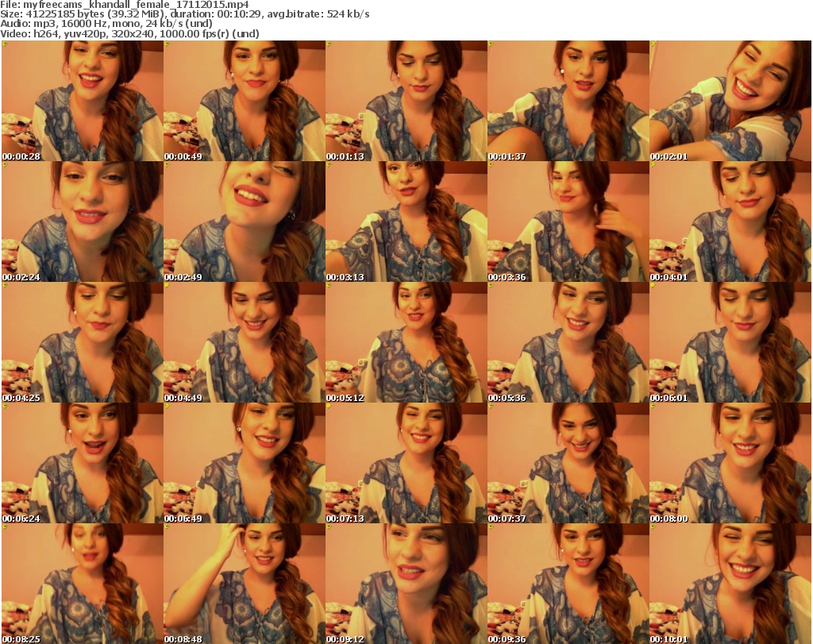The width and height of the screenshot is (813, 644).
Task: Open the frame stamped 00:03:13
Action: pos(406,222)
